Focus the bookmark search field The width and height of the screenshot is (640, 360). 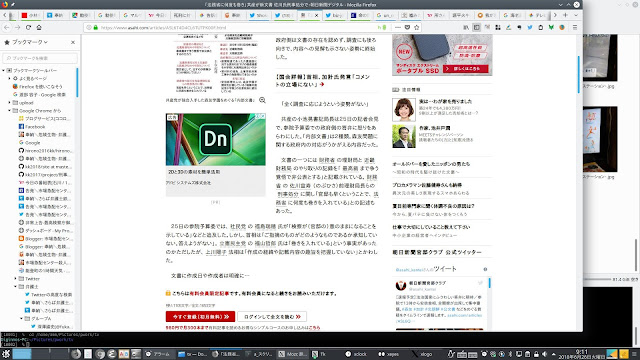pyautogui.click(x=40, y=58)
